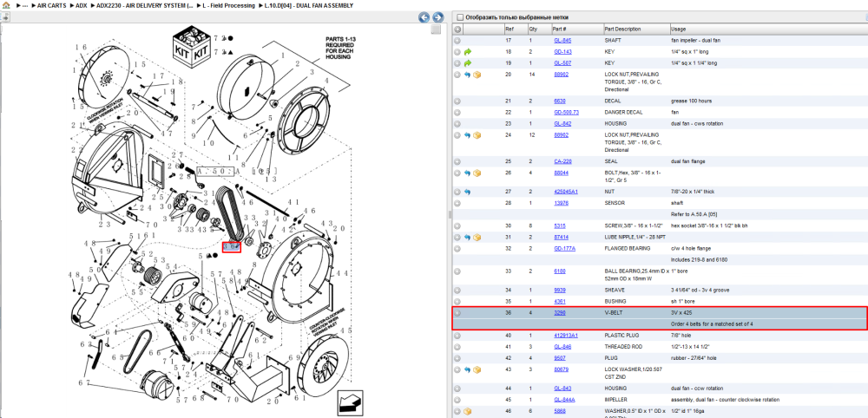Click green arrow icon on row 18

point(467,51)
